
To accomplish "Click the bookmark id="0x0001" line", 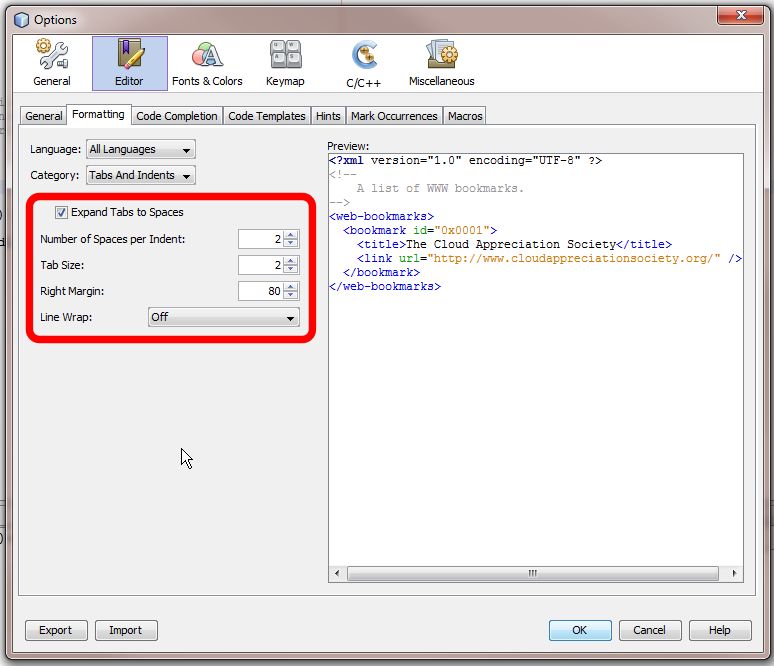I will click(x=420, y=231).
